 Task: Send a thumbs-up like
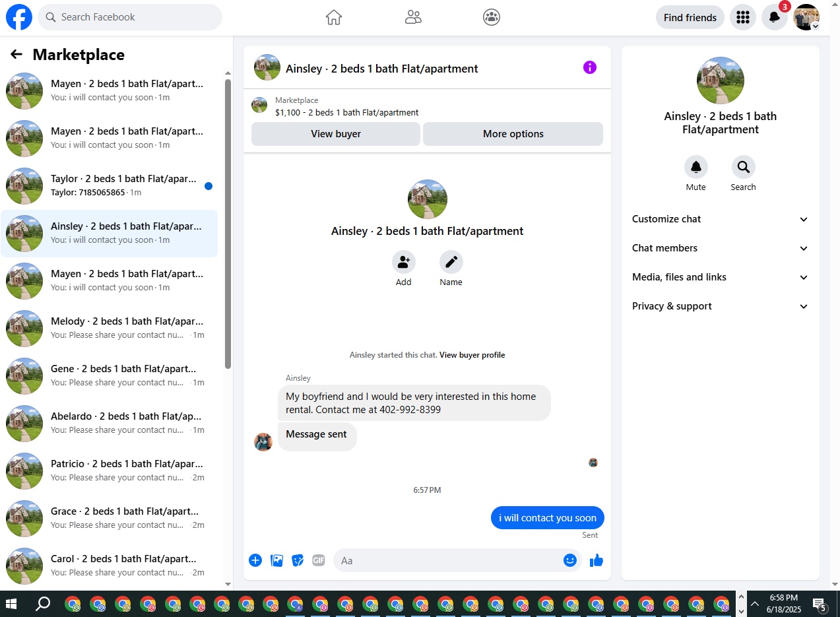pyautogui.click(x=597, y=560)
